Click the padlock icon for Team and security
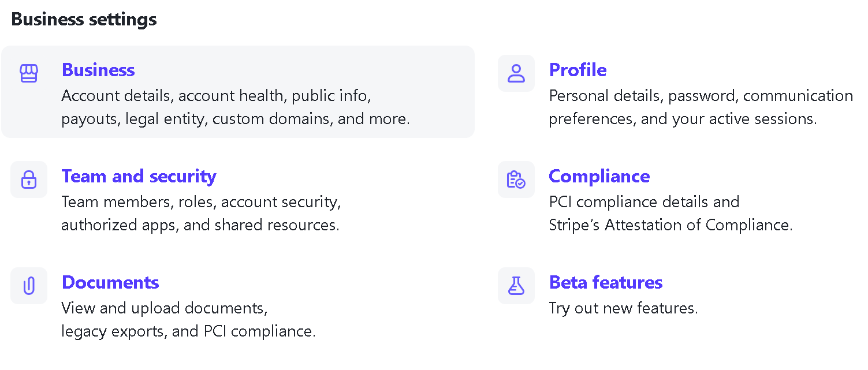868x370 pixels. click(29, 180)
